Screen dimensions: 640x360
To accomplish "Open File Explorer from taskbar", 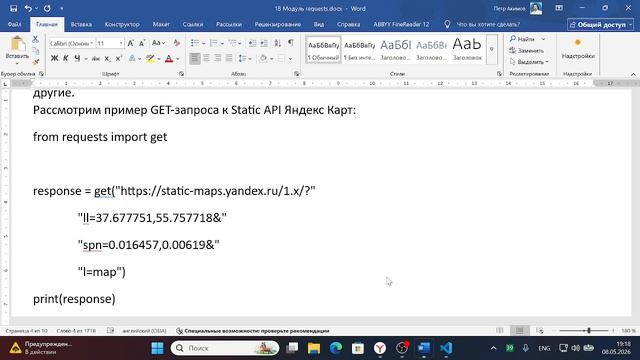I will [x=314, y=348].
